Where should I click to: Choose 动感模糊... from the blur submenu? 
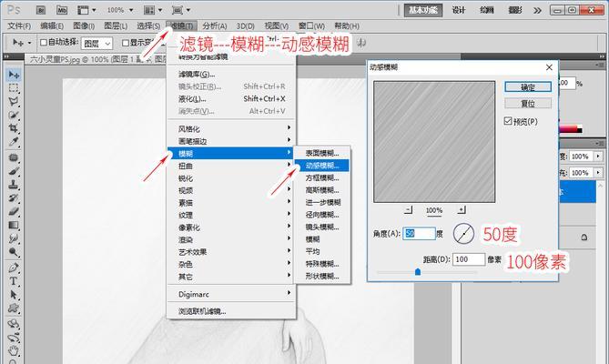pyautogui.click(x=321, y=166)
